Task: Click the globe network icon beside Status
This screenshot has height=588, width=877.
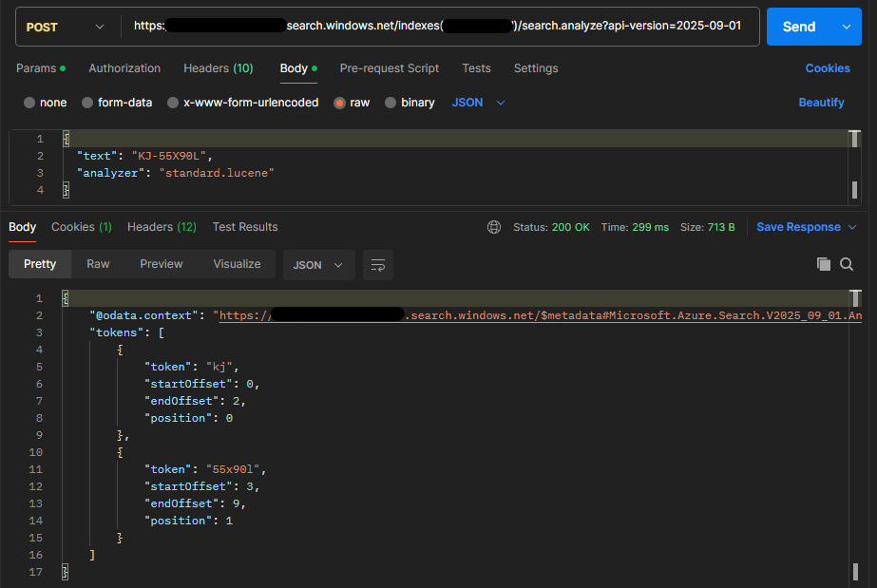Action: coord(494,227)
